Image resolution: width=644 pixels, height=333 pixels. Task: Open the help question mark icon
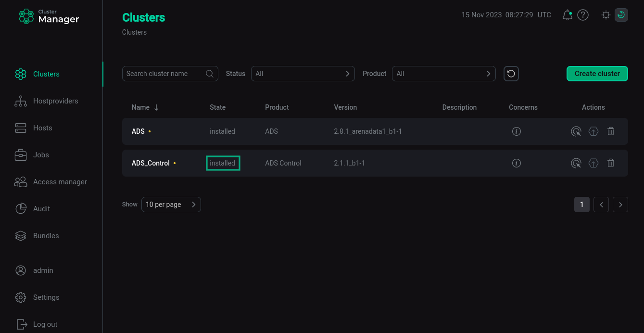[x=583, y=15]
